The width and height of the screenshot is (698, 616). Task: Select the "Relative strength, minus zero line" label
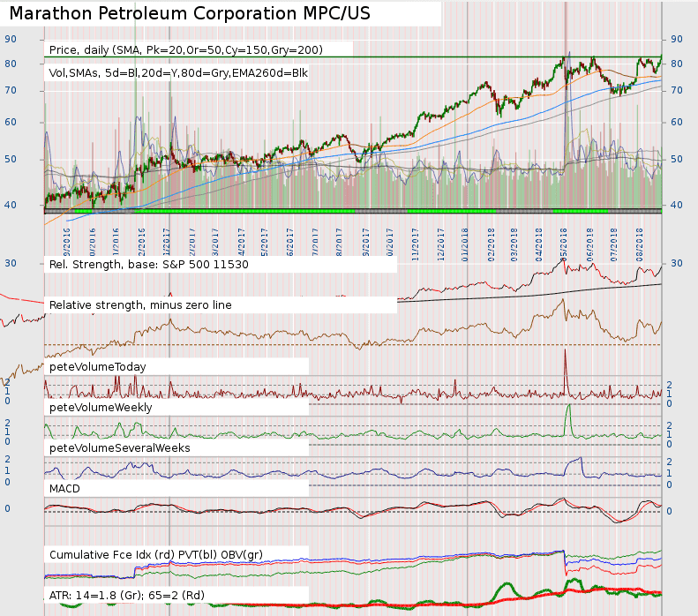pos(140,304)
